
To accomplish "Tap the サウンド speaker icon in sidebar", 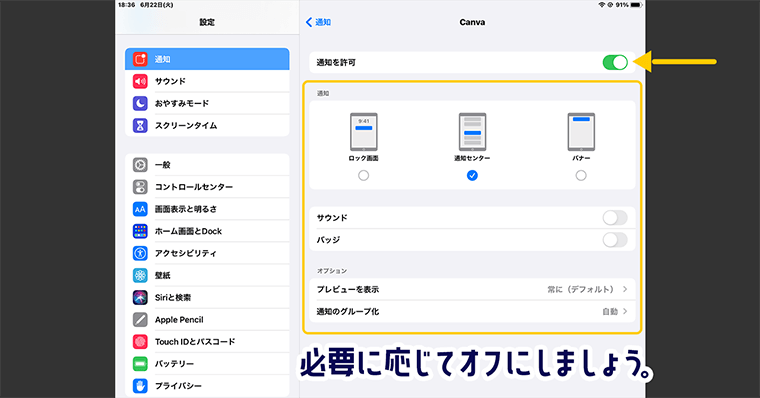I will tap(140, 81).
